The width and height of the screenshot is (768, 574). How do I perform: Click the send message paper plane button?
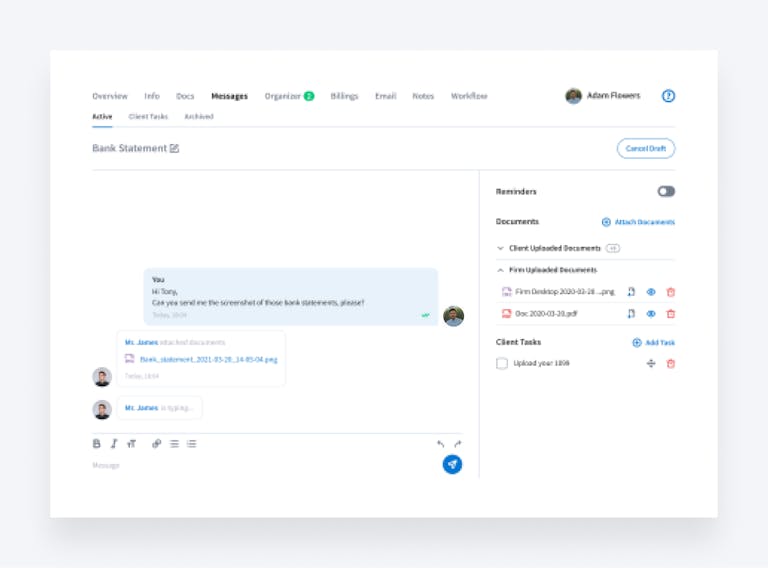[x=452, y=464]
